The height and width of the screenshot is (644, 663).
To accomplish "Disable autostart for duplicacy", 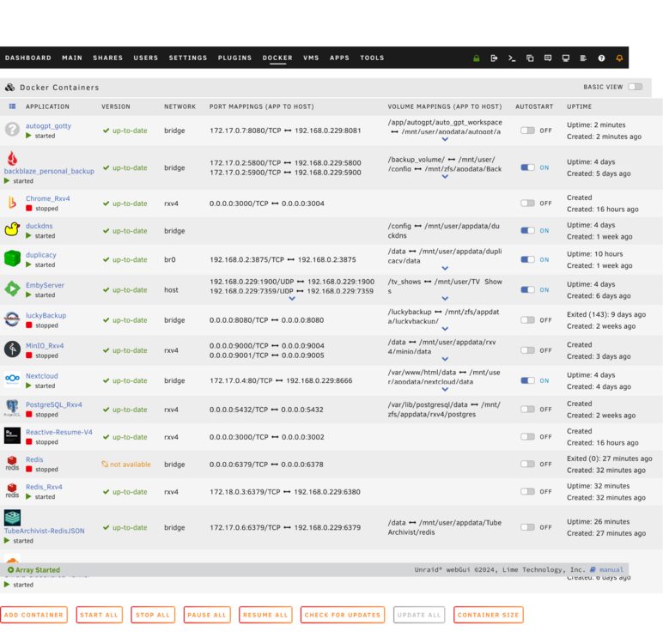I will point(527,259).
